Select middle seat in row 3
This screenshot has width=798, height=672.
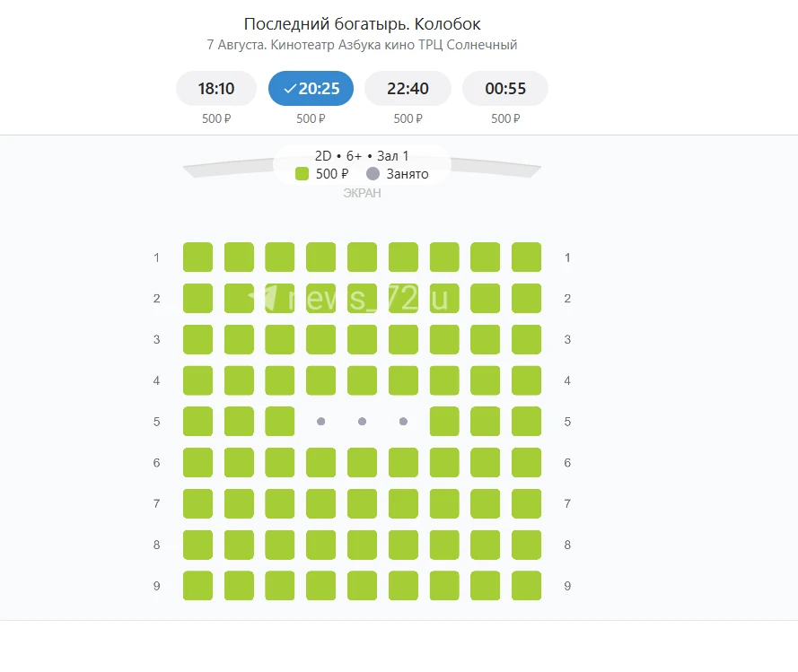[x=362, y=339]
